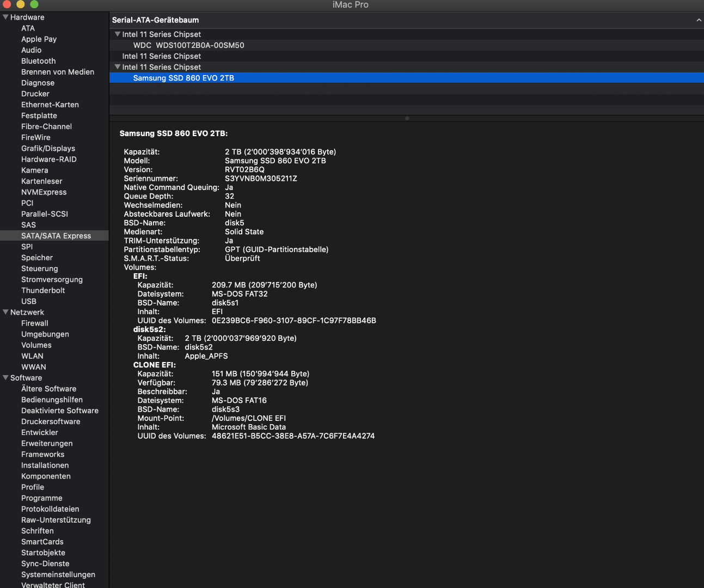Collapse the Hardware section triangle
704x588 pixels.
tap(5, 17)
